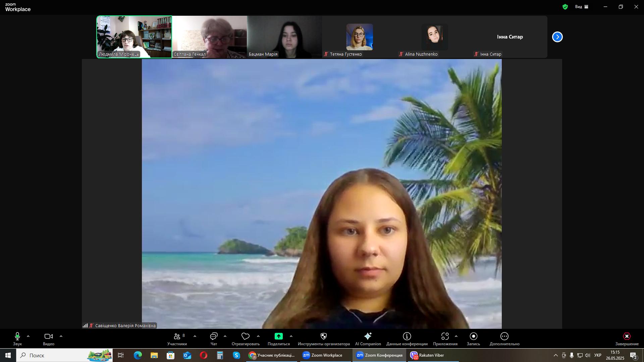
Task: Start recording with Запись button
Action: [474, 339]
